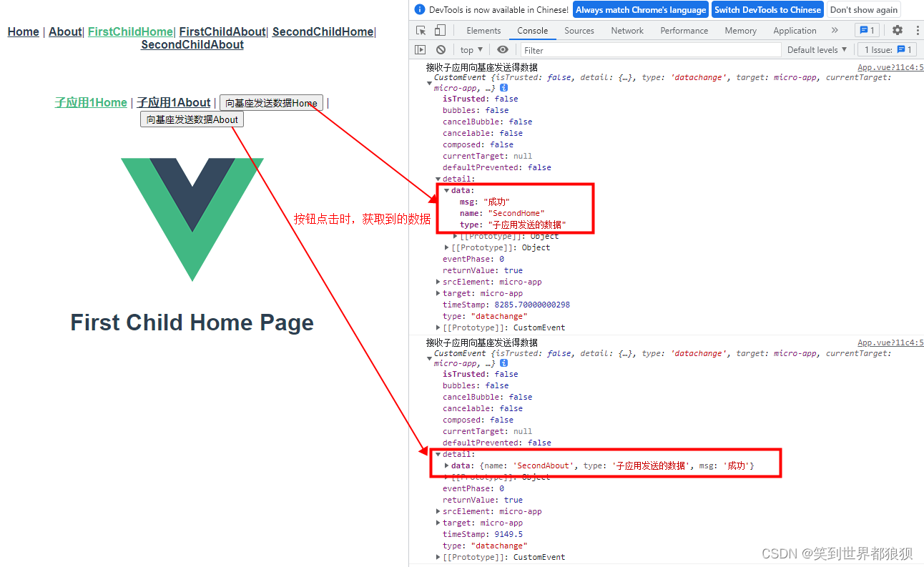Select the inspect element picker icon
This screenshot has width=924, height=567.
coord(421,31)
